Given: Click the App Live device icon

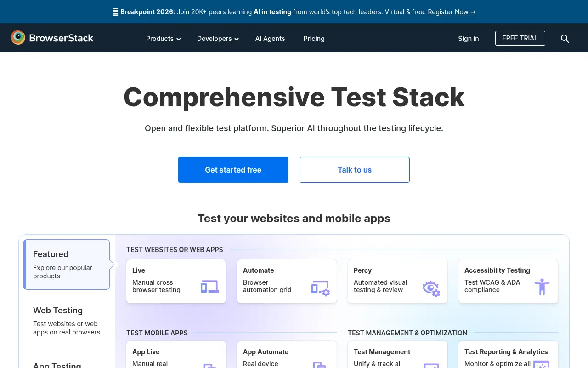Looking at the screenshot, I should (x=209, y=366).
